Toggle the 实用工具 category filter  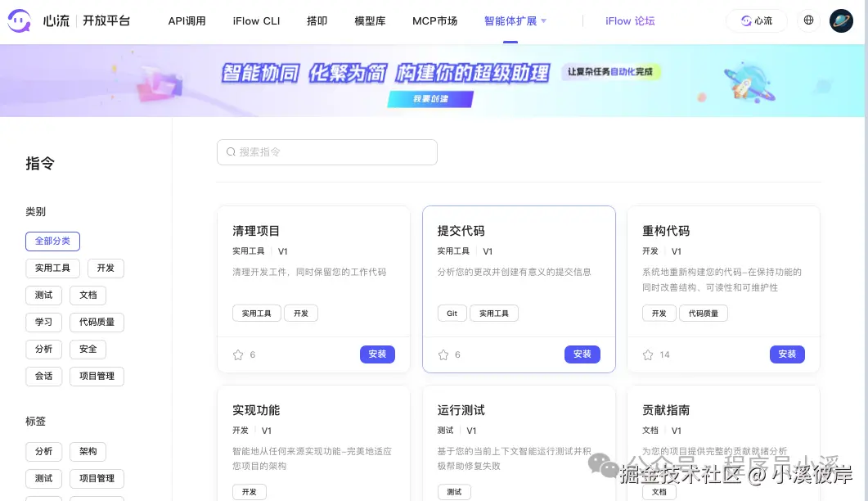pos(52,268)
